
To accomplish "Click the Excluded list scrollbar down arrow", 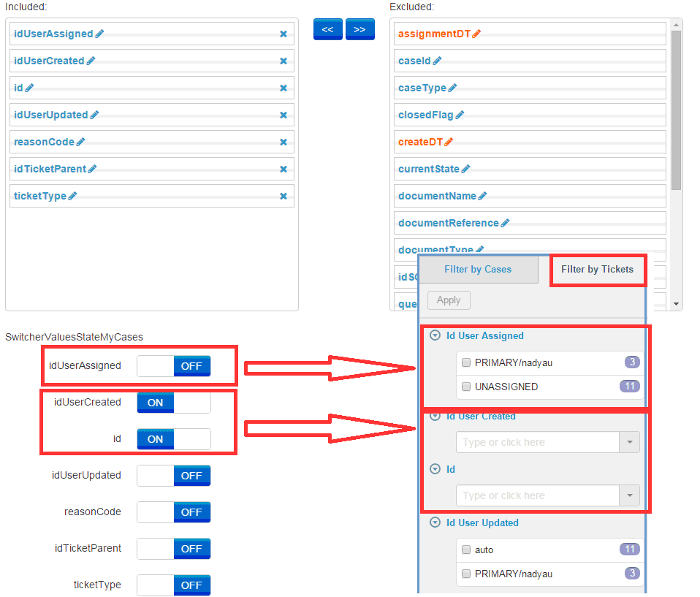I will [674, 304].
